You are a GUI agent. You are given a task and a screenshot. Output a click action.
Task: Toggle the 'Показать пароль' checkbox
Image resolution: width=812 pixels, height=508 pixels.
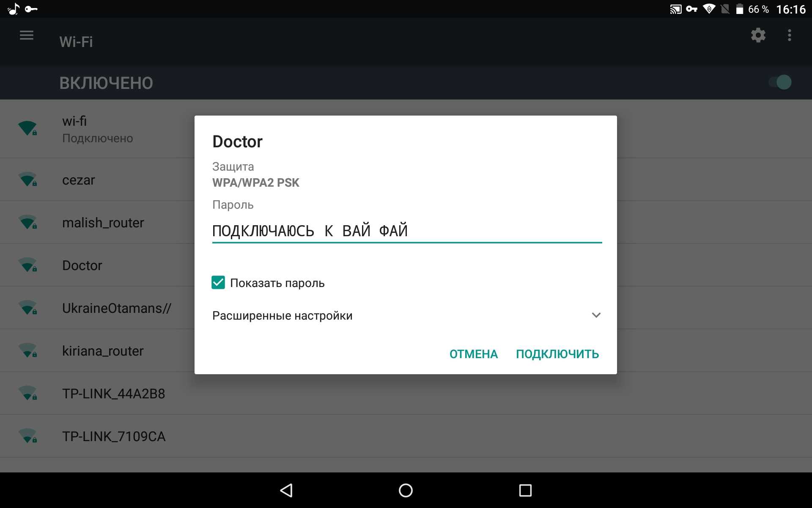[219, 283]
